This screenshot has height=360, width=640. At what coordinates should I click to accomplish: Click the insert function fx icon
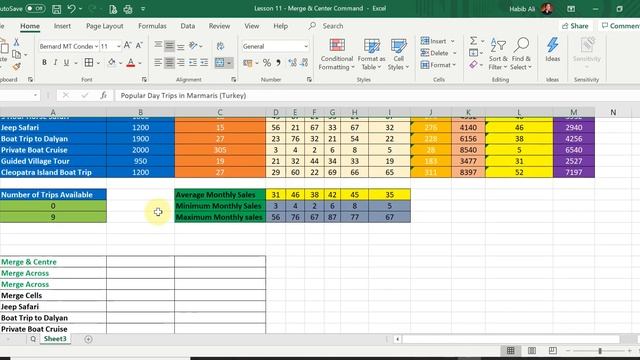104,96
